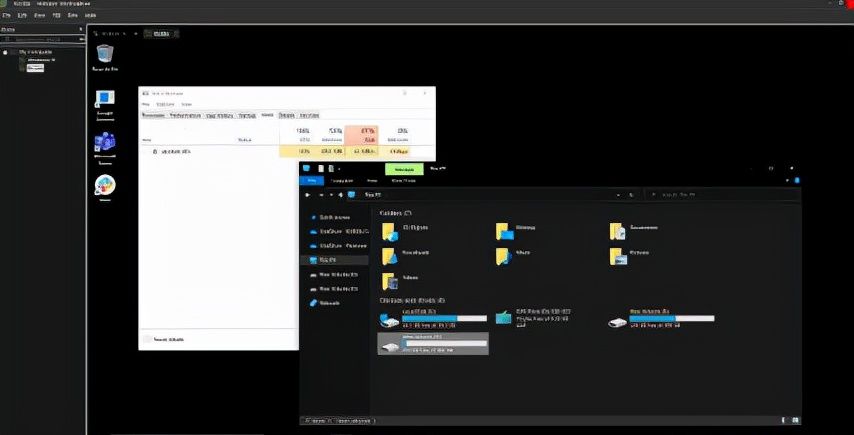Switch to details view in status bar
Image resolution: width=854 pixels, height=435 pixels.
point(785,420)
